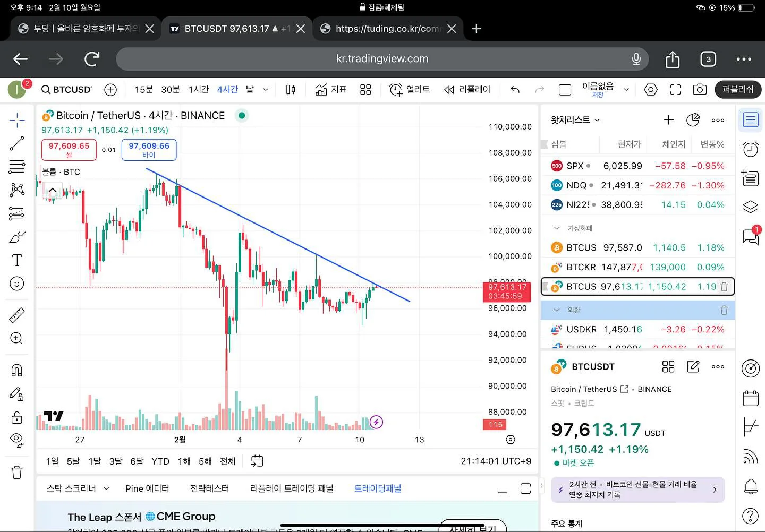Open the time axis settings gear
The height and width of the screenshot is (532, 765).
511,440
